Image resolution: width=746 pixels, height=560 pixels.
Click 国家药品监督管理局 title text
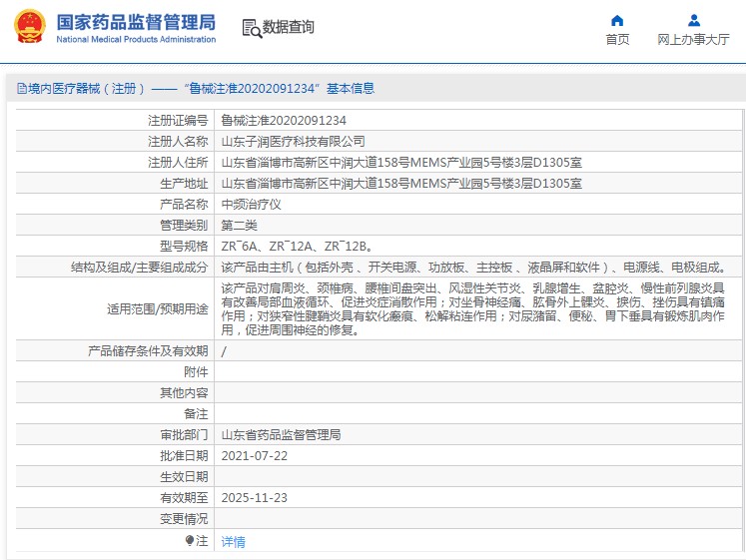pos(136,22)
